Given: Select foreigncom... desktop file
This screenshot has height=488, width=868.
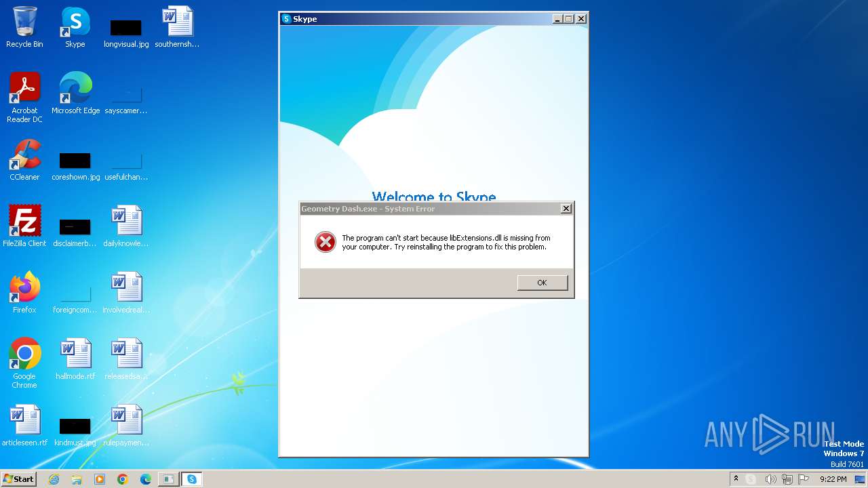Looking at the screenshot, I should click(75, 298).
